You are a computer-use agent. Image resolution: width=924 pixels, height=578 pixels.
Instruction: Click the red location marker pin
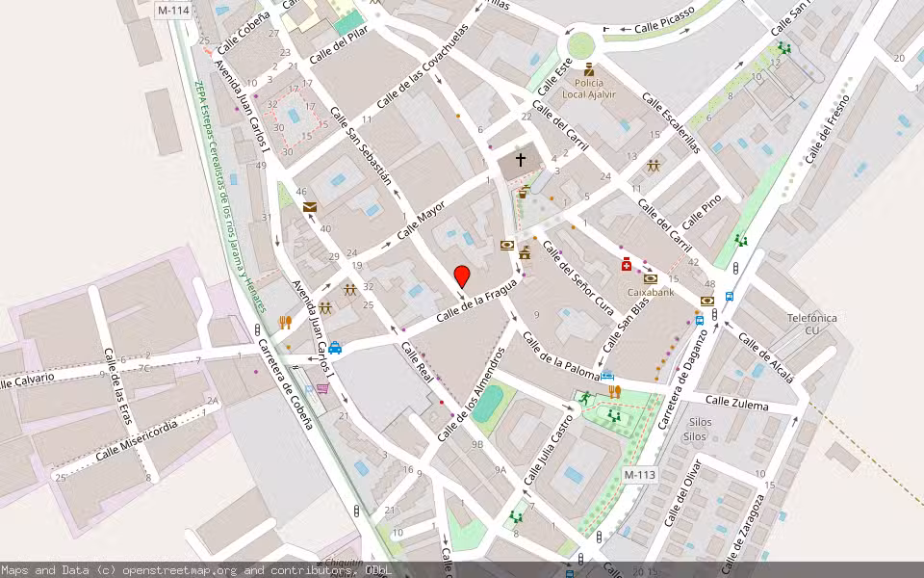pos(463,277)
